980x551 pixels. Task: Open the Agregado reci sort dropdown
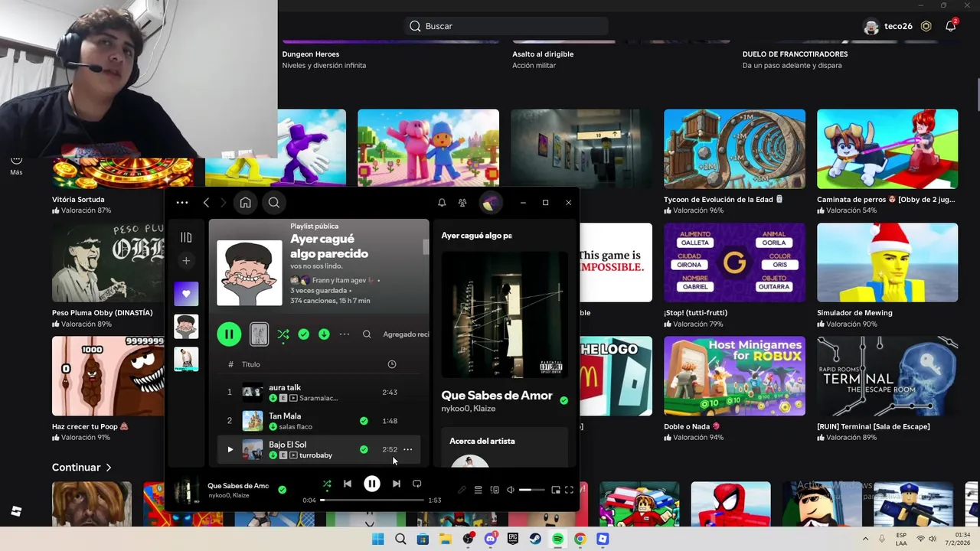pyautogui.click(x=406, y=334)
